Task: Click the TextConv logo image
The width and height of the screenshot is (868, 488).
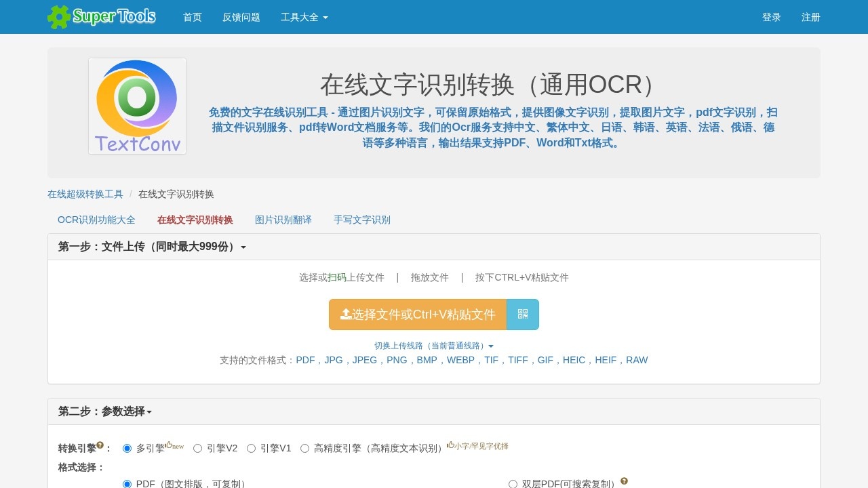Action: tap(137, 106)
